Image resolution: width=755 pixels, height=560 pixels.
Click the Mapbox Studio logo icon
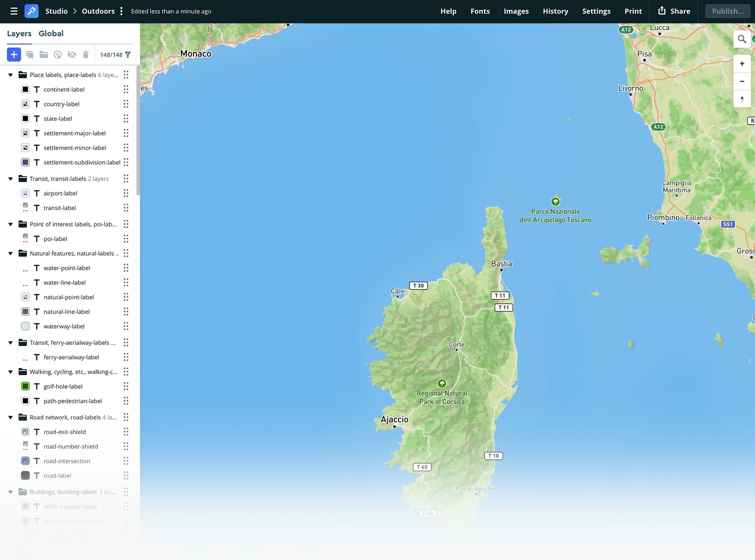point(31,11)
